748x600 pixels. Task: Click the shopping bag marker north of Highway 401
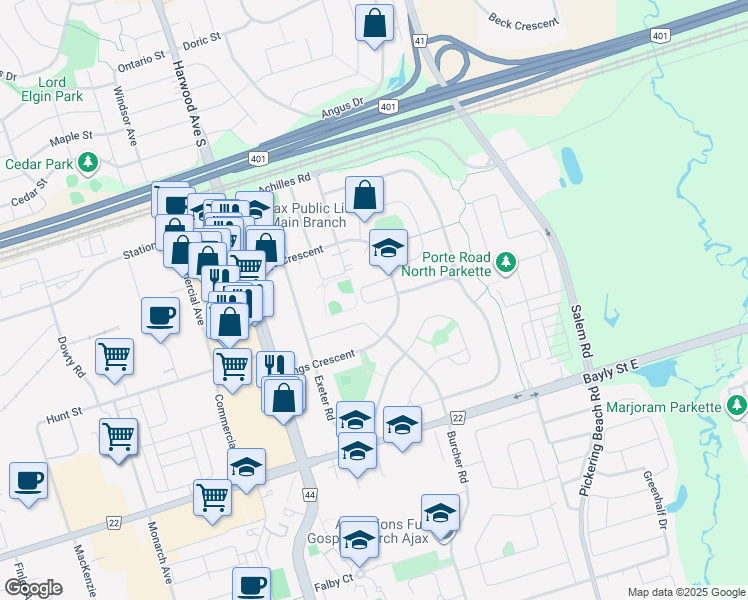pyautogui.click(x=374, y=23)
